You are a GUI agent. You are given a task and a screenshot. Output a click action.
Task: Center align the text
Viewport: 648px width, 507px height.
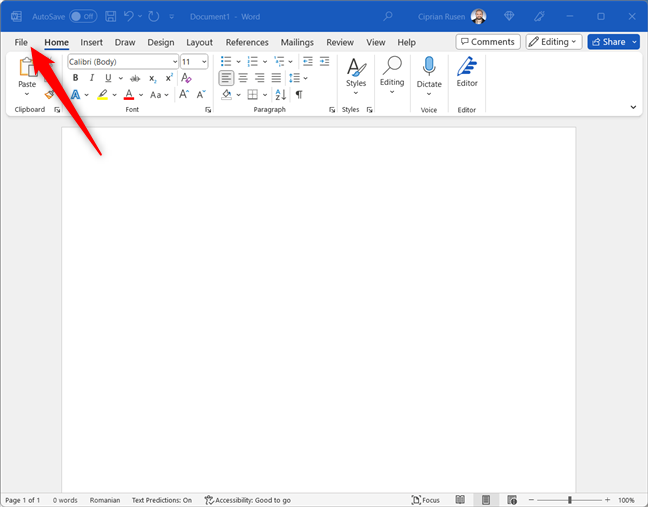(243, 78)
